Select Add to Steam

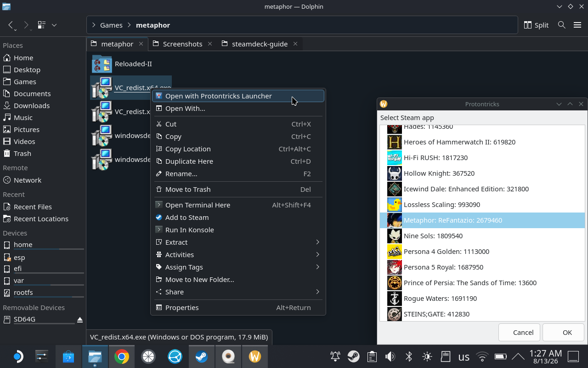click(x=238, y=217)
